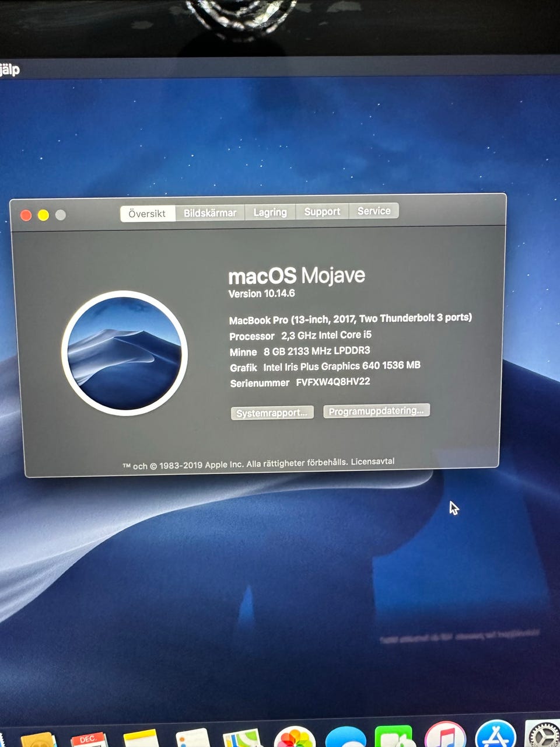560x747 pixels.
Task: Click processor value 2,3 GHz Intel Core i5
Action: pos(326,335)
